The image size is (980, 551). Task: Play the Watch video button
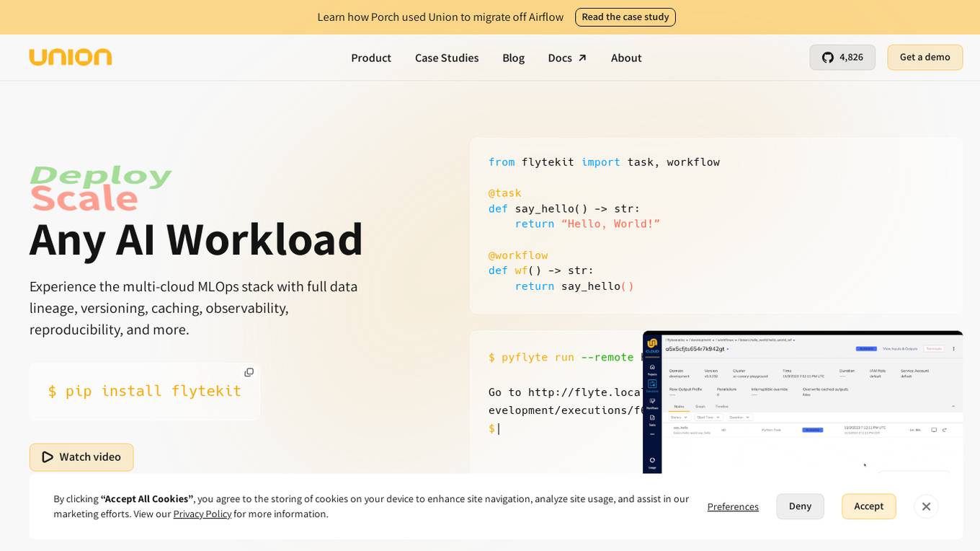pyautogui.click(x=81, y=457)
